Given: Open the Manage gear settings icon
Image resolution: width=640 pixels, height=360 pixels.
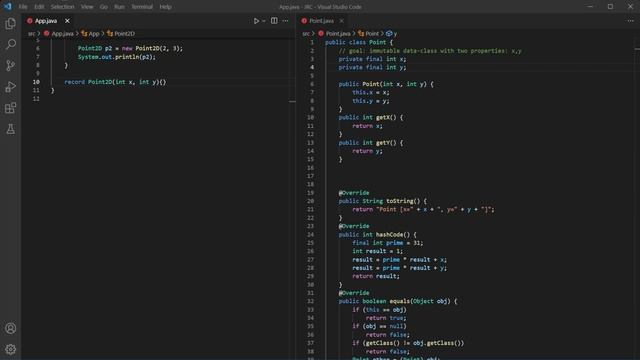Looking at the screenshot, I should point(11,349).
